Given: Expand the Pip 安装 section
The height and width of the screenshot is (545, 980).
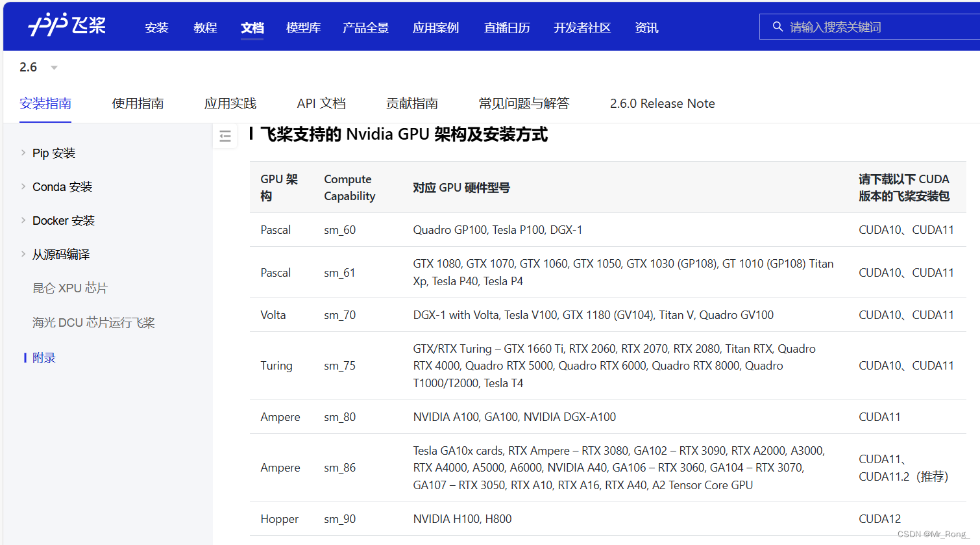Looking at the screenshot, I should coord(55,153).
